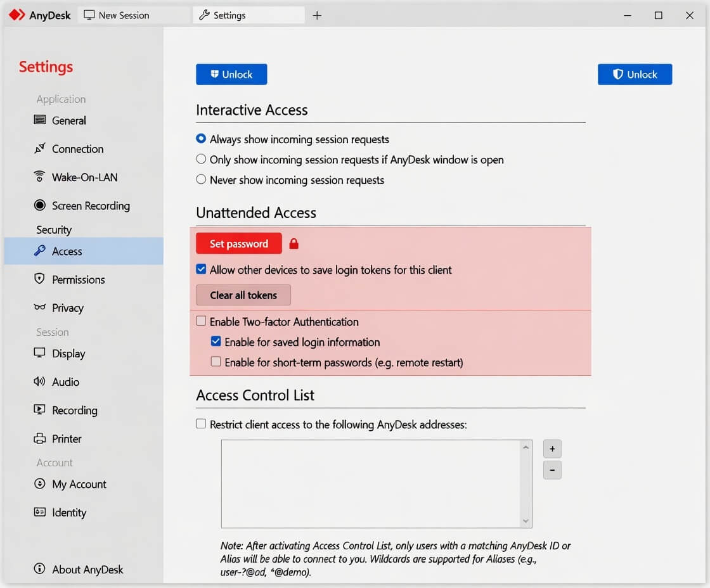Open Wake-On-LAN settings section
Image resolution: width=710 pixels, height=588 pixels.
[x=84, y=177]
